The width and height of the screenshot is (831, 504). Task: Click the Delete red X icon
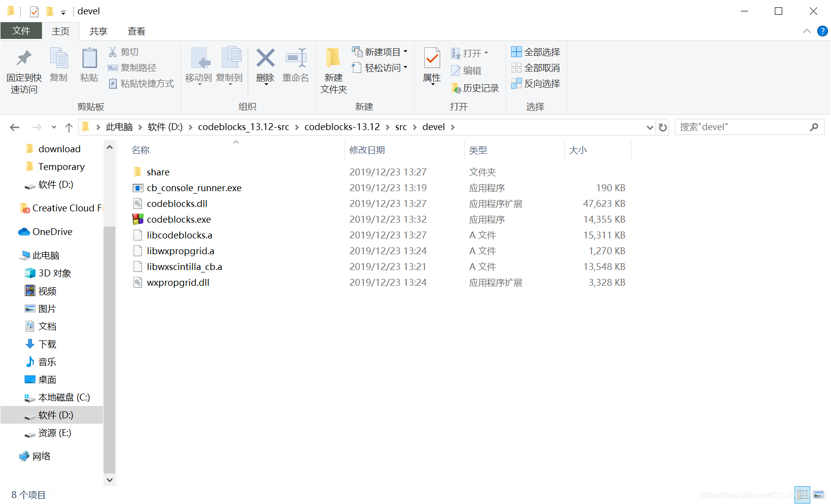point(265,58)
